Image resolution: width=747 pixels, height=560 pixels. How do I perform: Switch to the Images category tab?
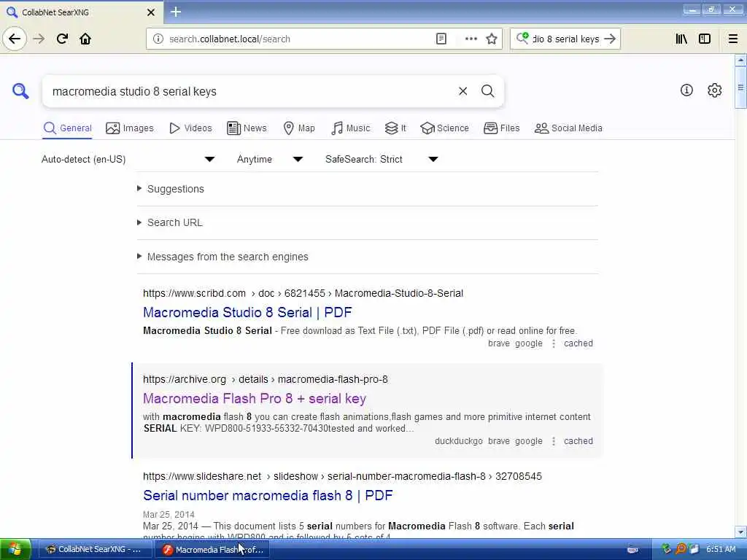130,128
